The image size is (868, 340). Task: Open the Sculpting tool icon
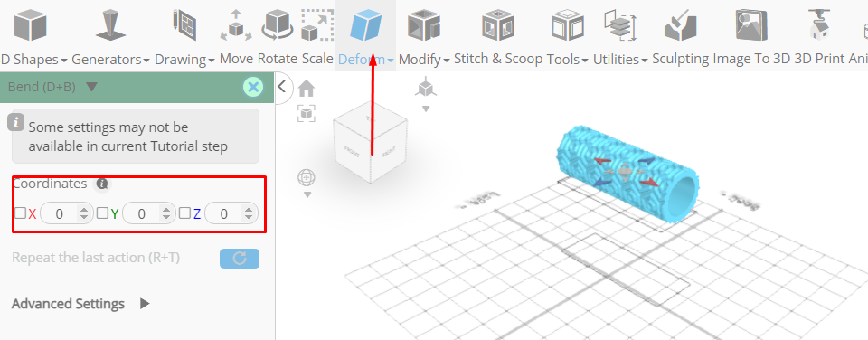pyautogui.click(x=680, y=25)
